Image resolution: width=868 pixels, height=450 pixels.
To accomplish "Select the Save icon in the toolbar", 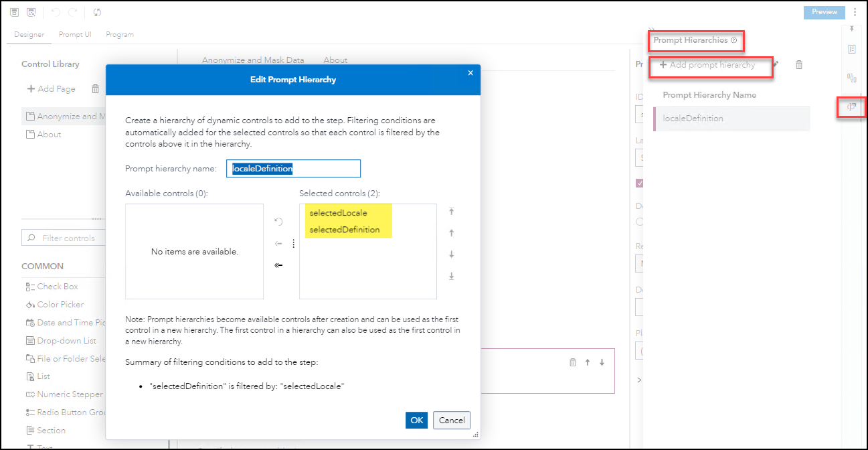I will (x=14, y=12).
